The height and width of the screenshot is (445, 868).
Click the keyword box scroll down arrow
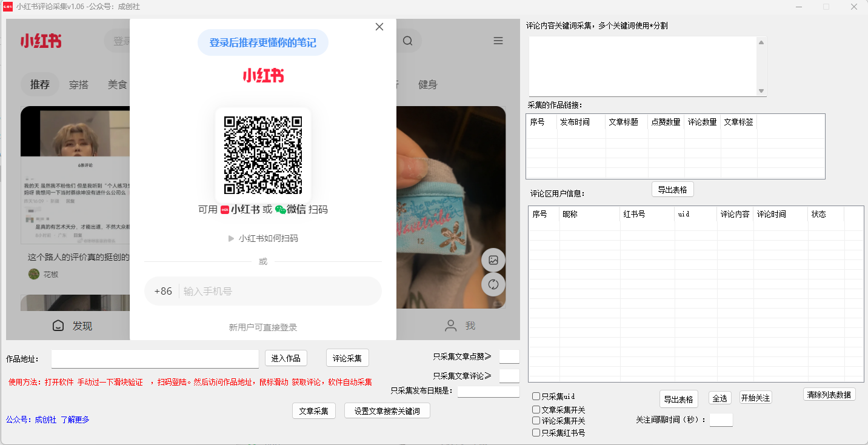click(761, 91)
